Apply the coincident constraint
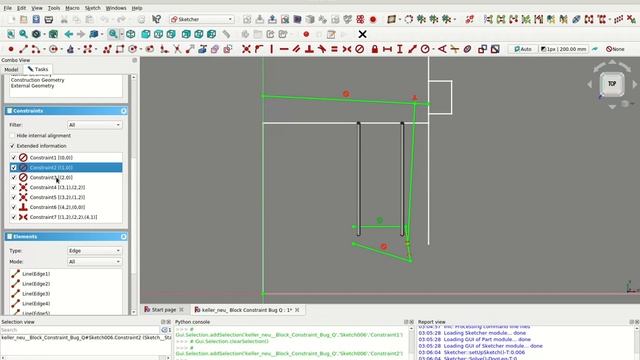This screenshot has height=360, width=640. [246, 49]
